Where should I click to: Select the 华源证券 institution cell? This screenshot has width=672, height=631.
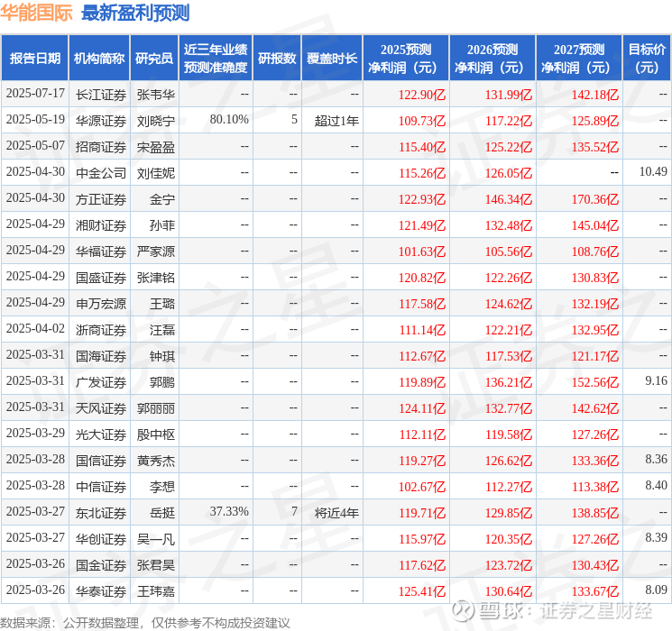tap(101, 121)
